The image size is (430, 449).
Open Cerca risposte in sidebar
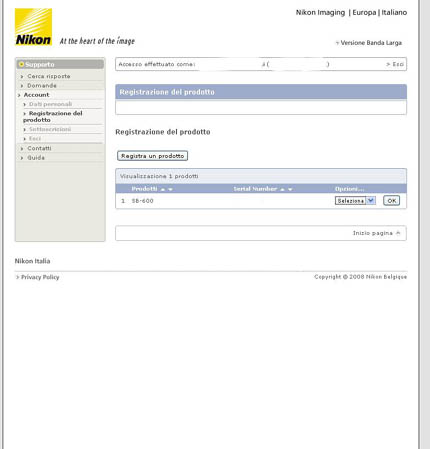pos(49,76)
